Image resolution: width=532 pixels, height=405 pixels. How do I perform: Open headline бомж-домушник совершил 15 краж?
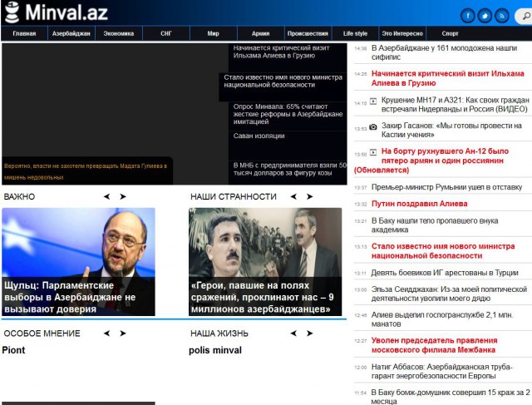click(451, 397)
